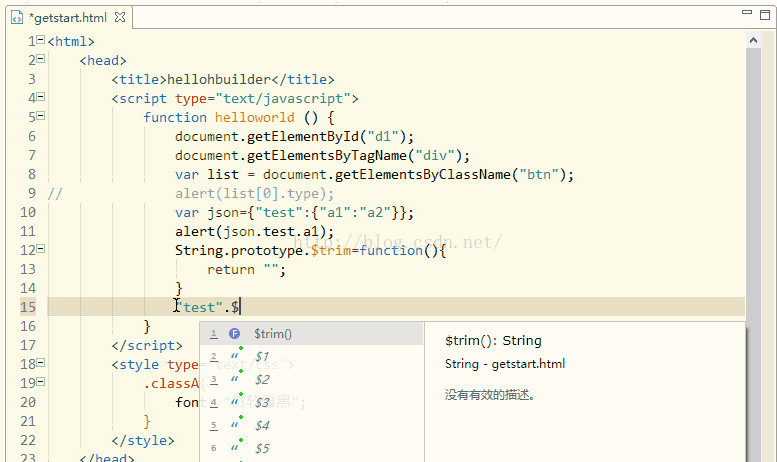
Task: Click the closing </style> tag
Action: (x=143, y=440)
